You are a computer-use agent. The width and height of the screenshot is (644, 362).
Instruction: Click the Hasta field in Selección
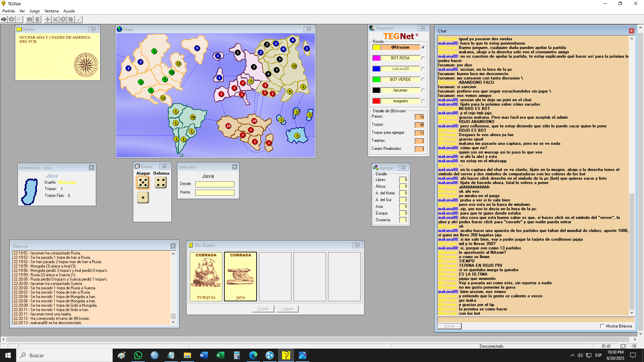(x=215, y=193)
